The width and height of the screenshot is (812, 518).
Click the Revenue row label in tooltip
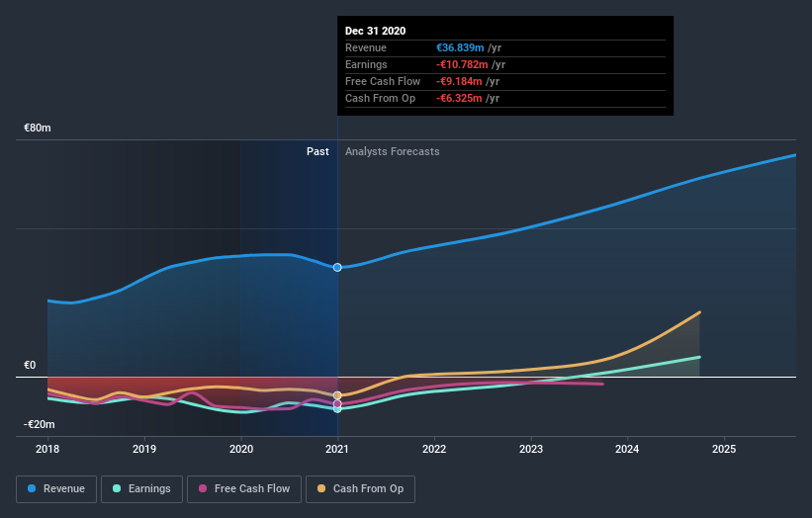(366, 47)
